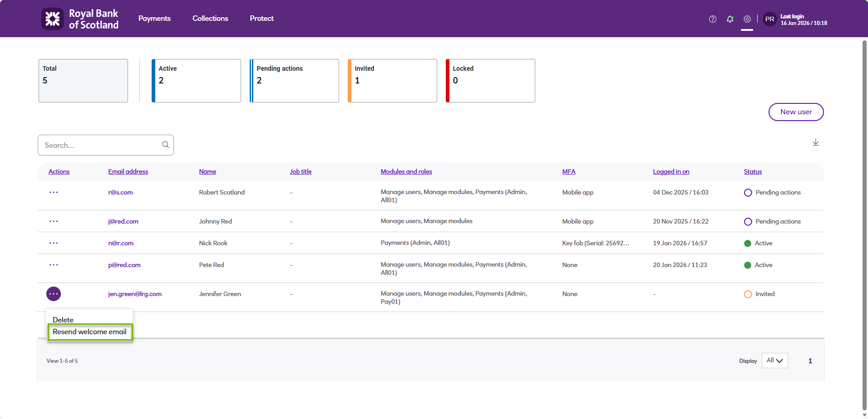Screen dimensions: 868x419
Task: Click Pending actions status circle for Robert Scotland
Action: pos(748,193)
